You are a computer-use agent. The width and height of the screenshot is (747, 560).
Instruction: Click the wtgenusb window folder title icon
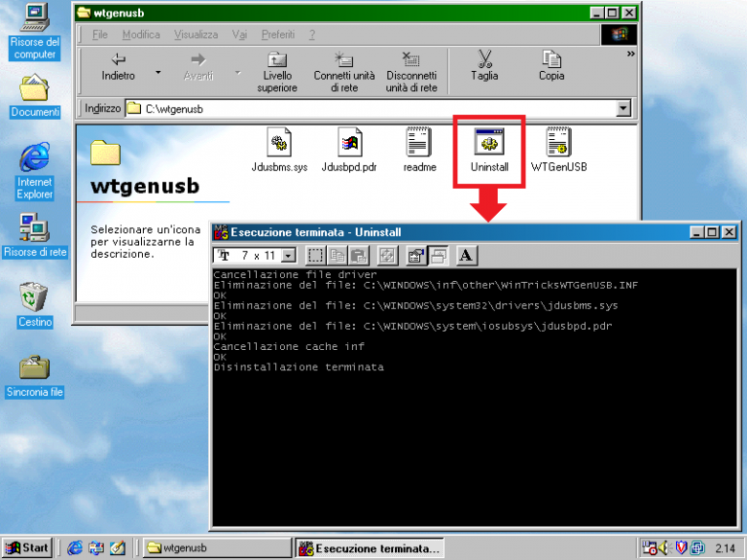click(84, 13)
